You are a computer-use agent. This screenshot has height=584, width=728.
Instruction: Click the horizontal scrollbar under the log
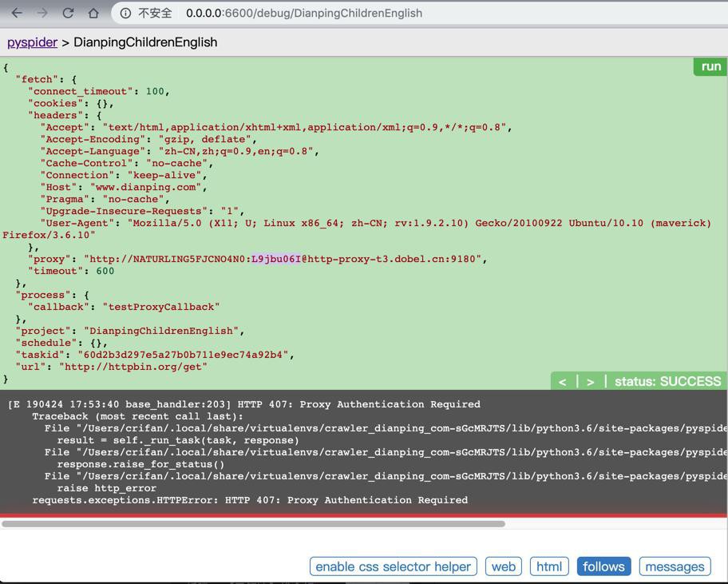(253, 523)
